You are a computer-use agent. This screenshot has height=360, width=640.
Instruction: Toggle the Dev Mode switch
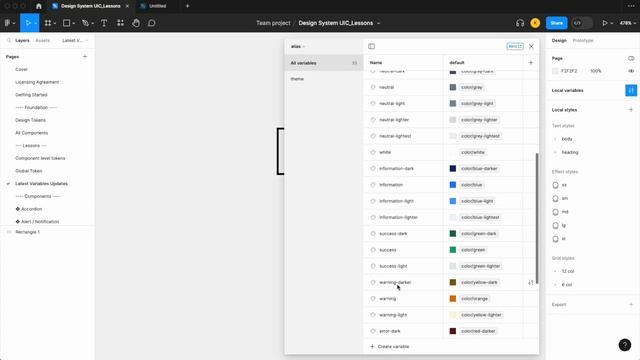[582, 23]
